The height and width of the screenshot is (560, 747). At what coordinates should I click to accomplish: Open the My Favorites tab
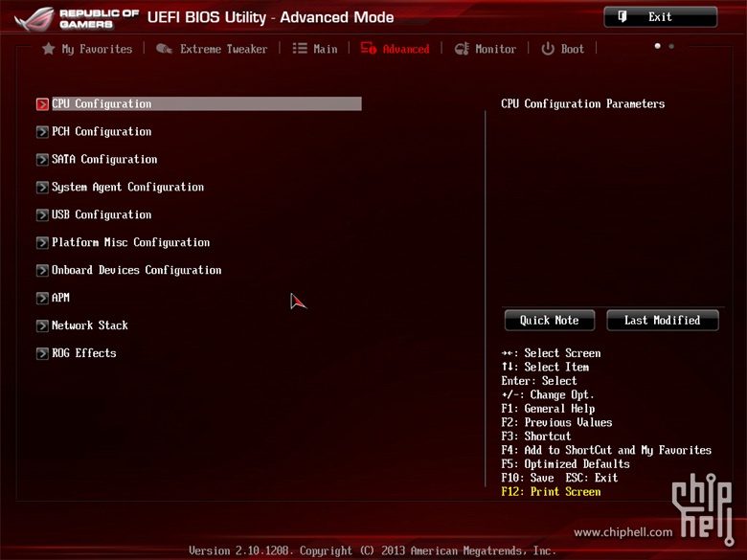pos(97,49)
